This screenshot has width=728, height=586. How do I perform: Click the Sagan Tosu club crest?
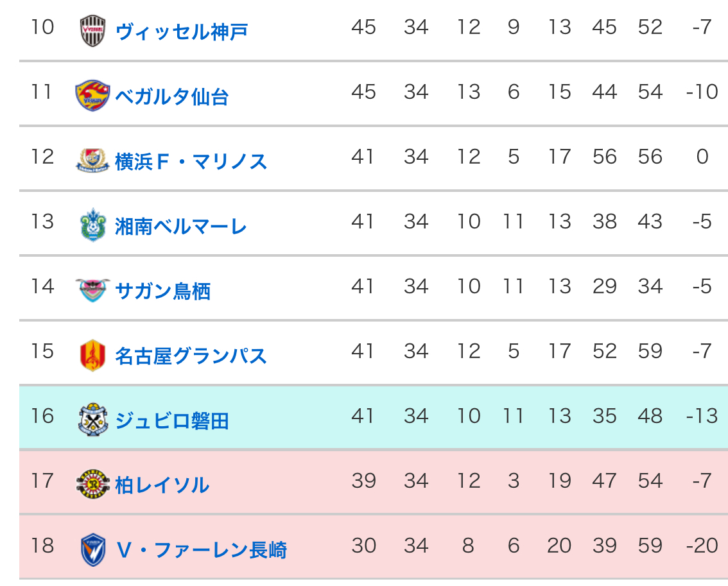click(x=92, y=289)
